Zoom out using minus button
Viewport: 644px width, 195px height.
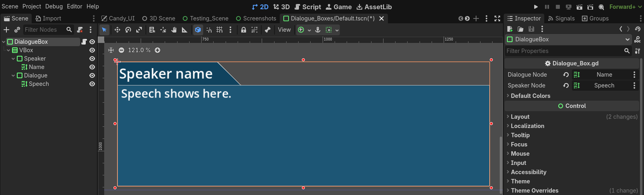click(121, 50)
